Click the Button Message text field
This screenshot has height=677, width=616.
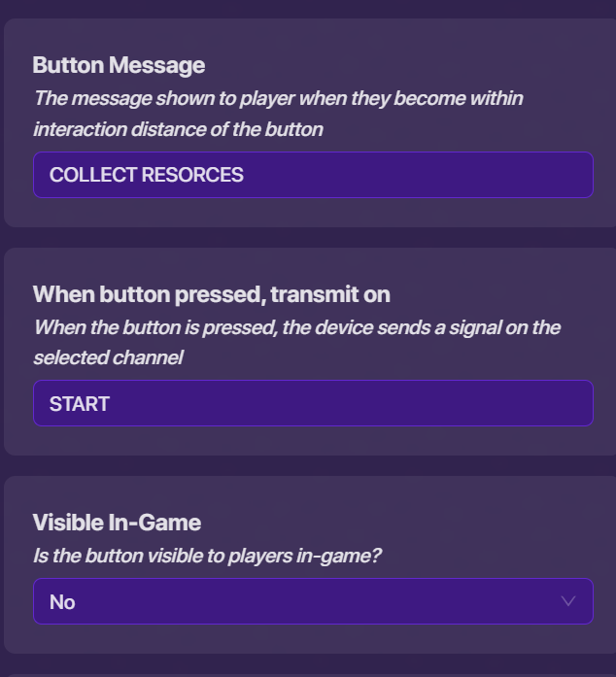(313, 175)
